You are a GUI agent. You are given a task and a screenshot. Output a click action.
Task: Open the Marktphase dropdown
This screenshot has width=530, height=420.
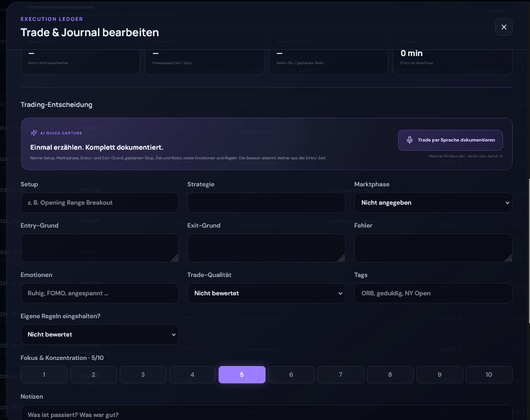pos(433,203)
